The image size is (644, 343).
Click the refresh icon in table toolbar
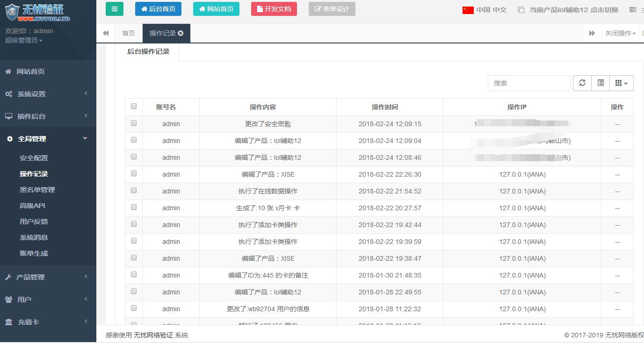582,83
